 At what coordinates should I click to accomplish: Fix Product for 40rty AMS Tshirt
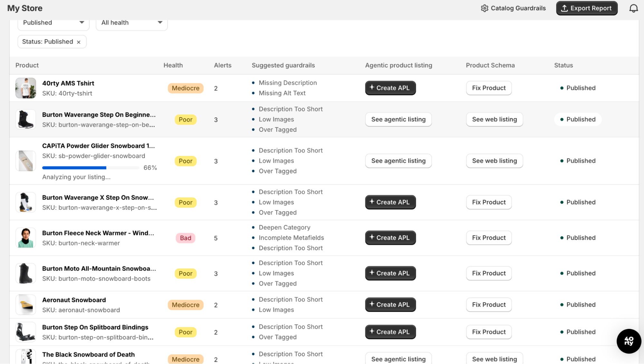489,88
